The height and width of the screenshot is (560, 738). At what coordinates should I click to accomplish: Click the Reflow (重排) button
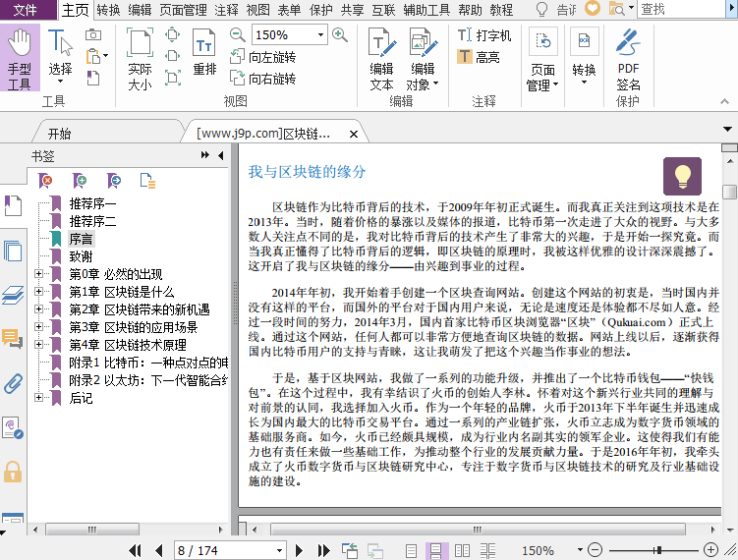pos(204,53)
